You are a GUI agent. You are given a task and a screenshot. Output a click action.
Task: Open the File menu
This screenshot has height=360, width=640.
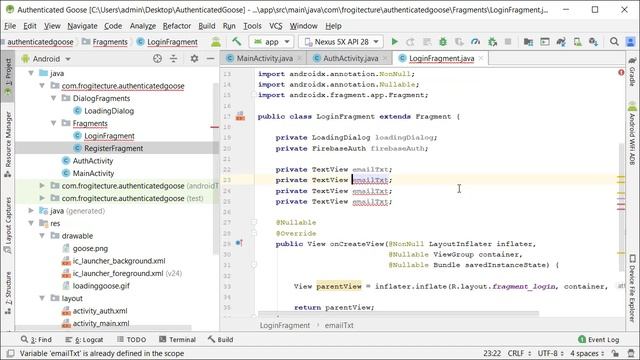10,26
